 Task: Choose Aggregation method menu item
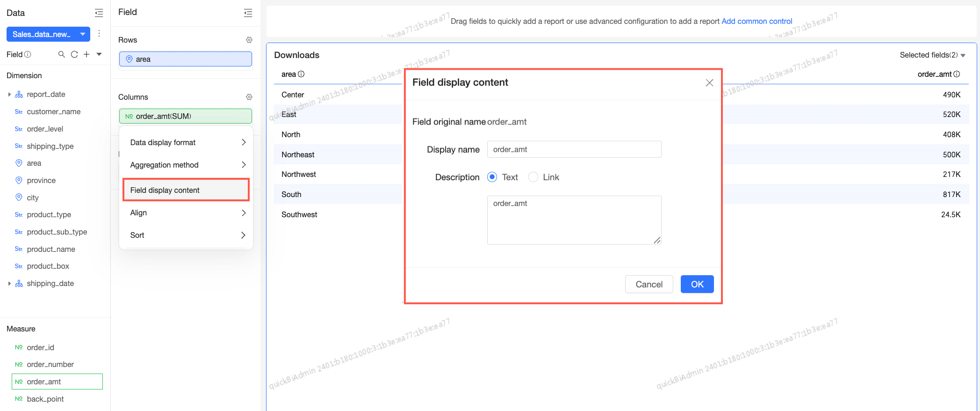coord(186,165)
